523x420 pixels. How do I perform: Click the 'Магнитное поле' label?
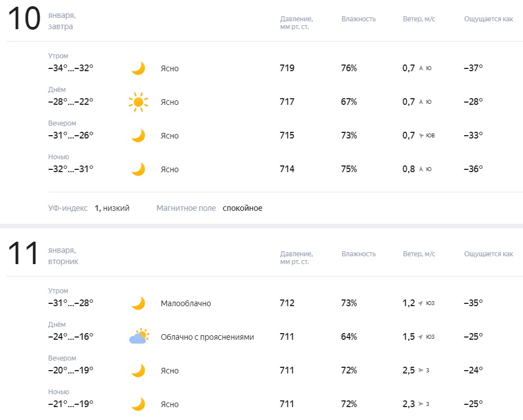186,208
